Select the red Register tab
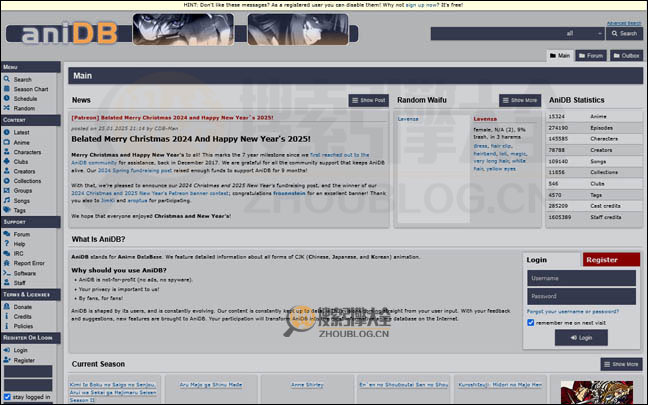 [x=611, y=260]
